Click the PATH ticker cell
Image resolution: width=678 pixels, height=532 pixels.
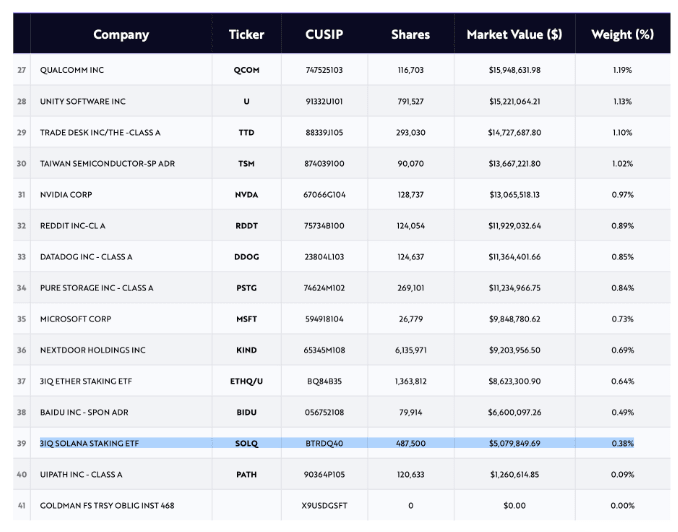pyautogui.click(x=246, y=474)
